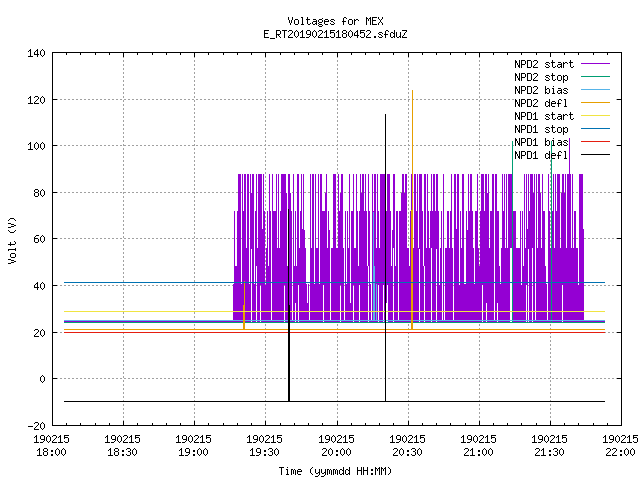Click the black NPD1 defl legend line
This screenshot has height=480, width=640.
(x=595, y=155)
